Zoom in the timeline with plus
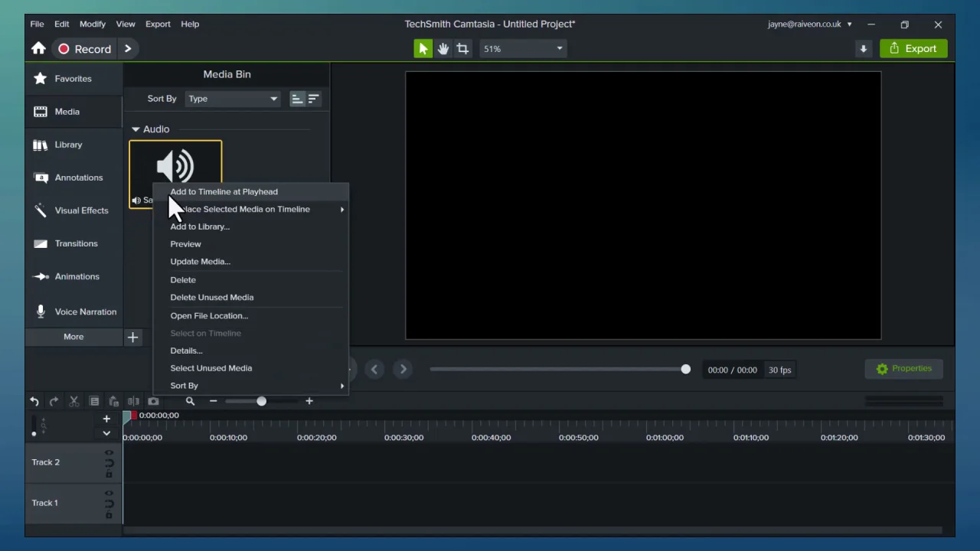980x551 pixels. click(x=309, y=401)
